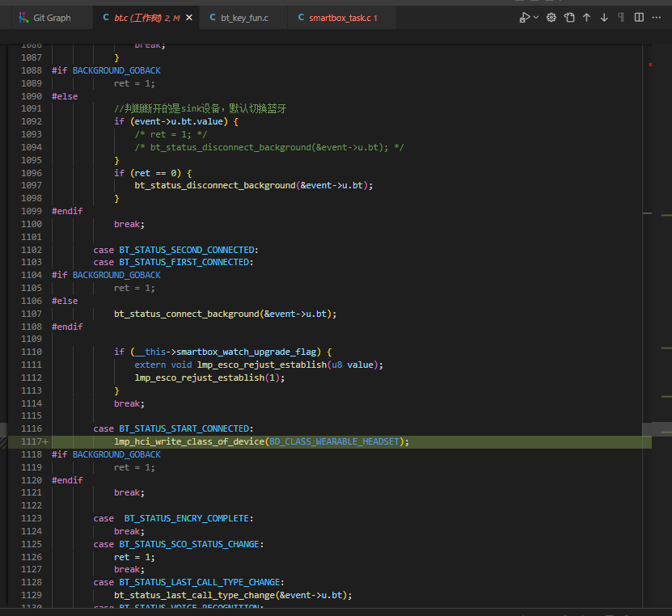Image resolution: width=672 pixels, height=616 pixels.
Task: Click event->u.bt.value on line 1092
Action: [x=179, y=121]
